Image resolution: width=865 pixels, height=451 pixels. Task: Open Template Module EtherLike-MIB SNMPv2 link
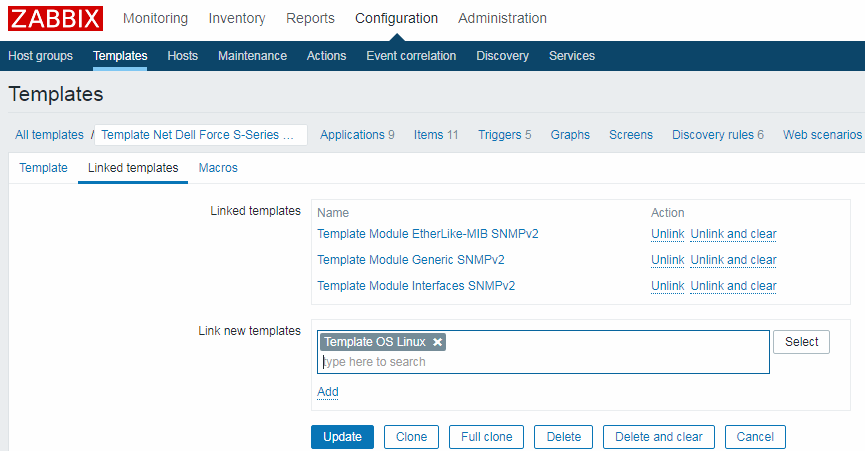point(428,234)
